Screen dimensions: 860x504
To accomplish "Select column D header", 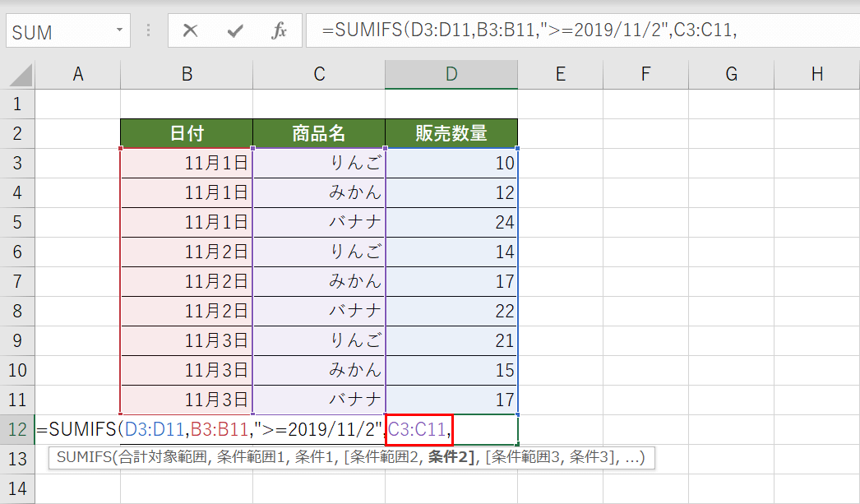I will pyautogui.click(x=451, y=74).
